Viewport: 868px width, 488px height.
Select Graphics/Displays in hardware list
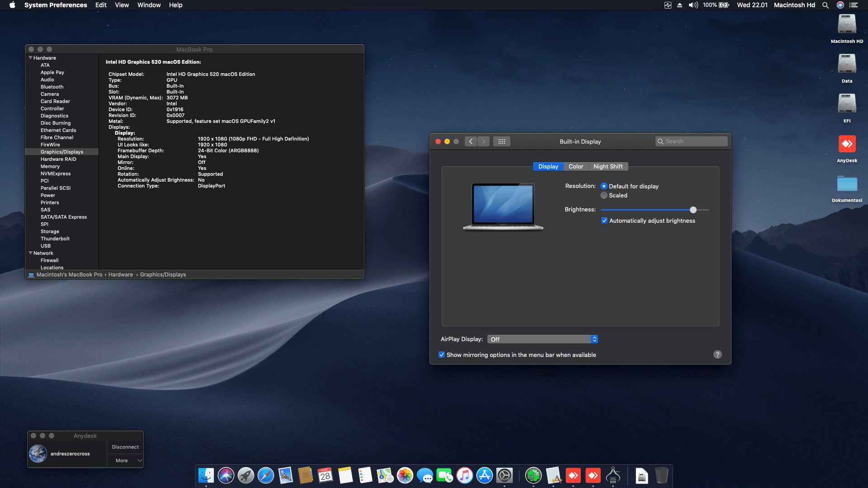(x=62, y=152)
